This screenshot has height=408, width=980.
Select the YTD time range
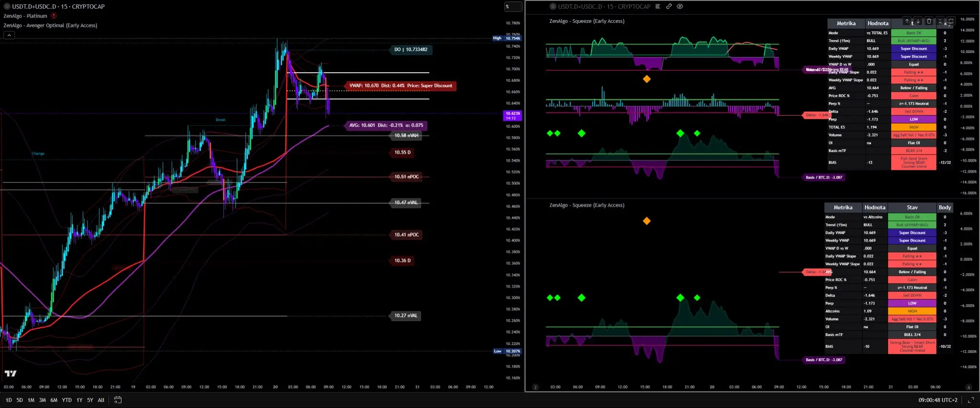(67, 400)
